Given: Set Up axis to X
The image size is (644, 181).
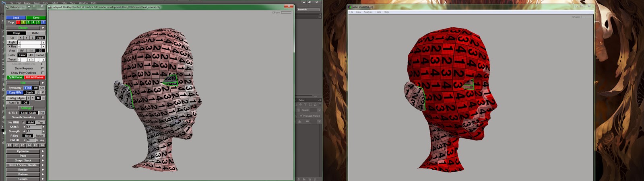Looking at the screenshot, I should point(21,38).
